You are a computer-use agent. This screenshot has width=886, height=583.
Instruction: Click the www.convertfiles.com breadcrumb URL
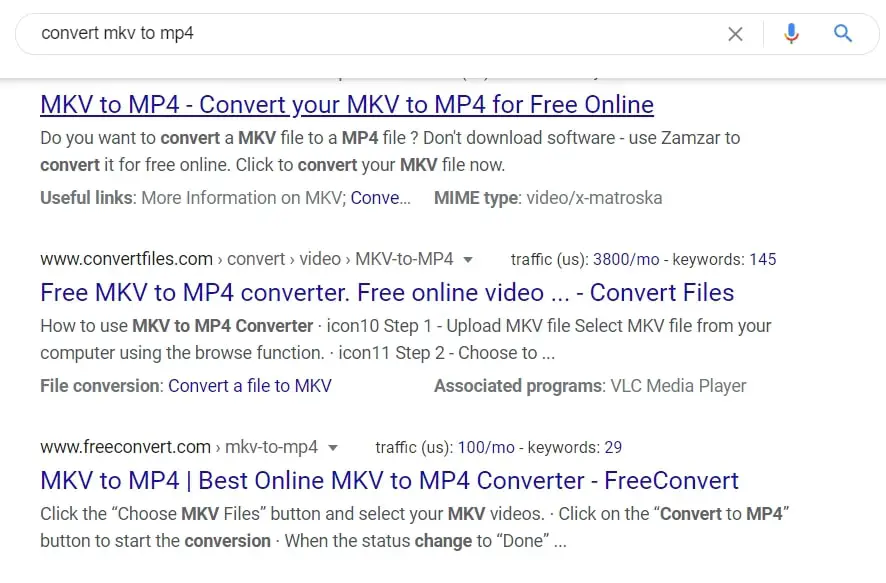pyautogui.click(x=247, y=259)
